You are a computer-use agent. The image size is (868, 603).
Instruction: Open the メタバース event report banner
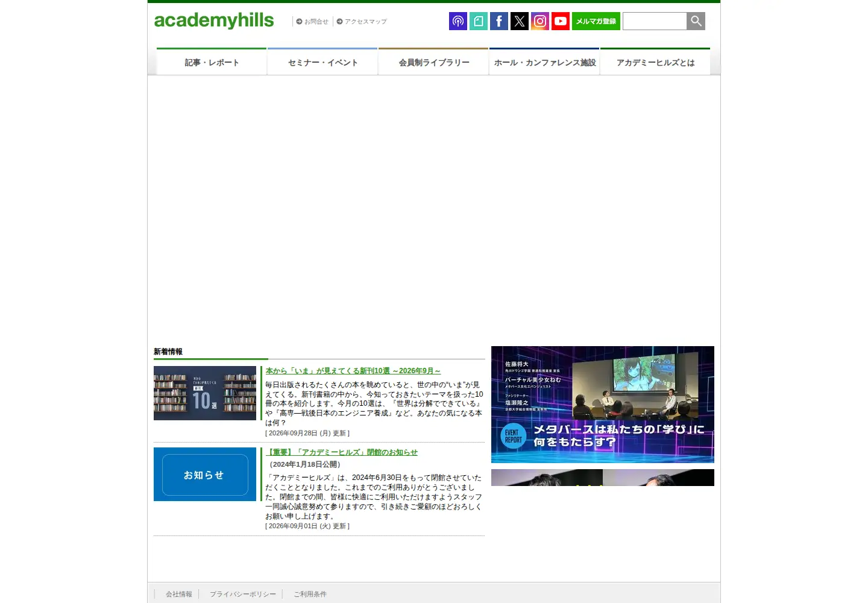click(603, 405)
